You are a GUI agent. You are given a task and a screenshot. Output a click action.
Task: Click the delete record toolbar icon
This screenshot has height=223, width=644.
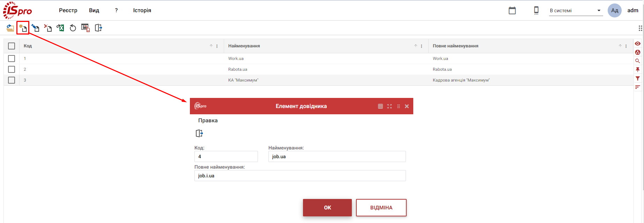(48, 28)
